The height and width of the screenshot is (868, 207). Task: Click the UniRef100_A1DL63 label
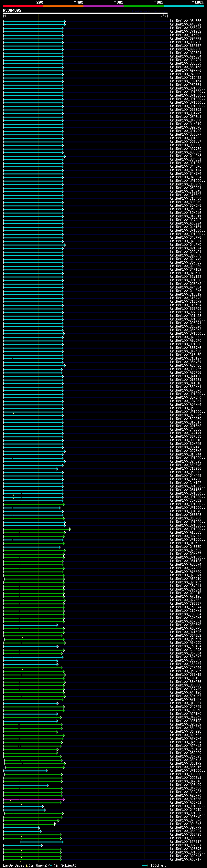coord(186,532)
